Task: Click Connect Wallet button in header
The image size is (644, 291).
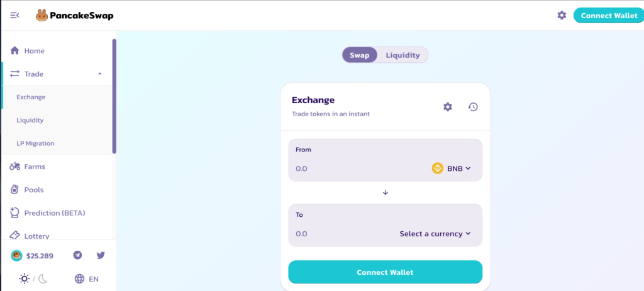Action: click(608, 15)
